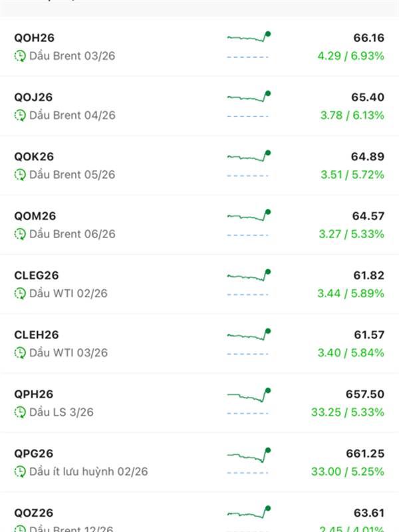The image size is (399, 532).
Task: Tap the clock icon beside Dầu Brent 06/26
Action: [20, 234]
